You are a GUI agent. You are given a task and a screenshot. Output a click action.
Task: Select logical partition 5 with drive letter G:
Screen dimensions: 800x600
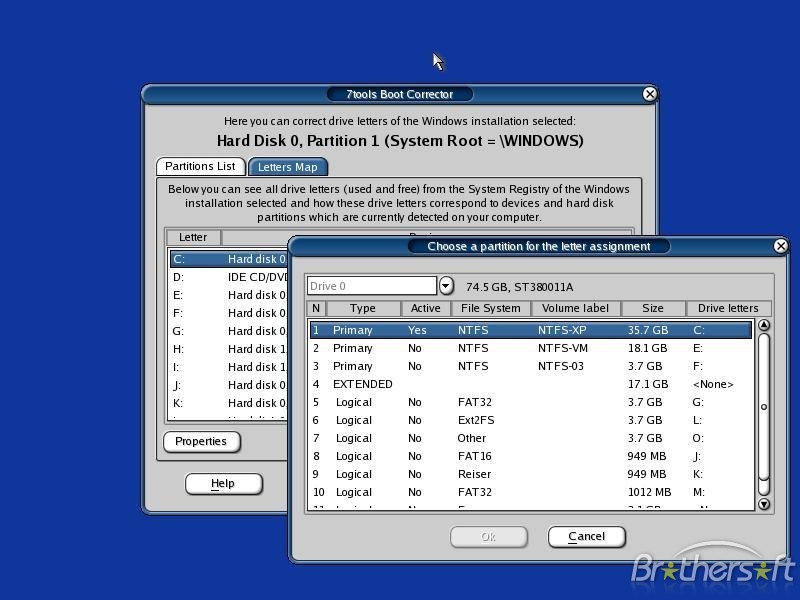tap(531, 402)
